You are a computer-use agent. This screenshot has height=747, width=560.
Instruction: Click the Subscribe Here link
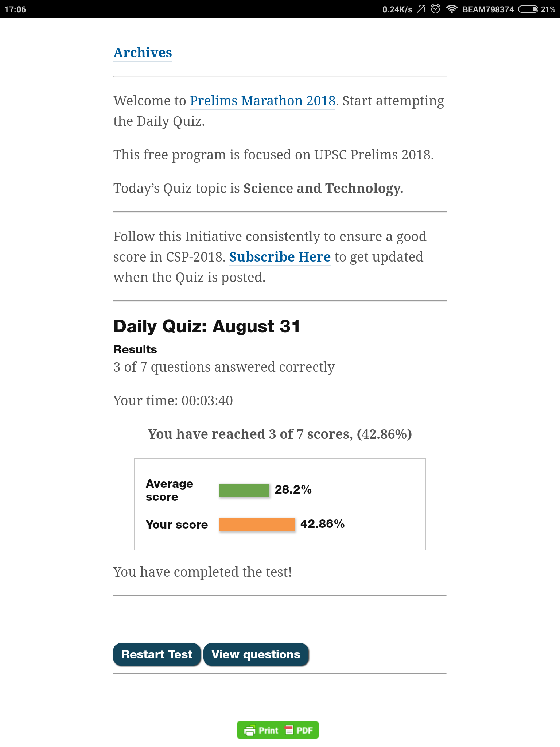[x=280, y=257]
